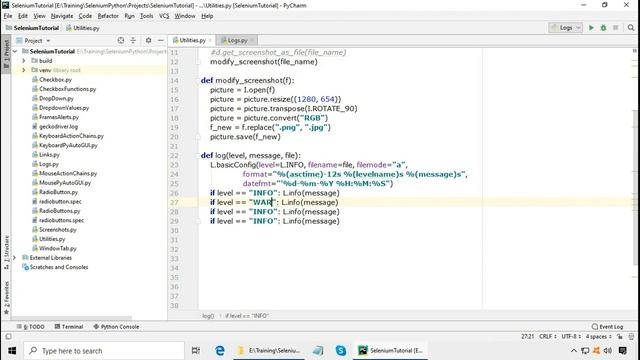Open Skype from the taskbar
The height and width of the screenshot is (360, 640).
340,351
